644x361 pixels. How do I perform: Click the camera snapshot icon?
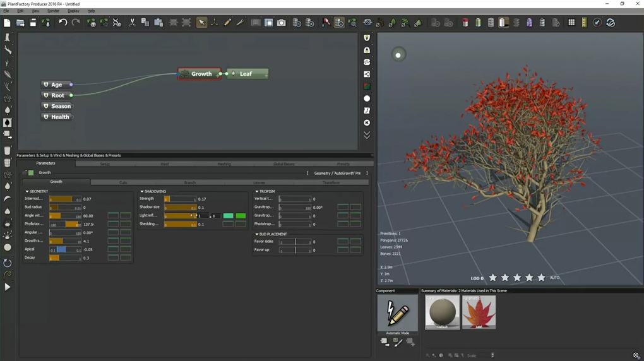[x=282, y=23]
